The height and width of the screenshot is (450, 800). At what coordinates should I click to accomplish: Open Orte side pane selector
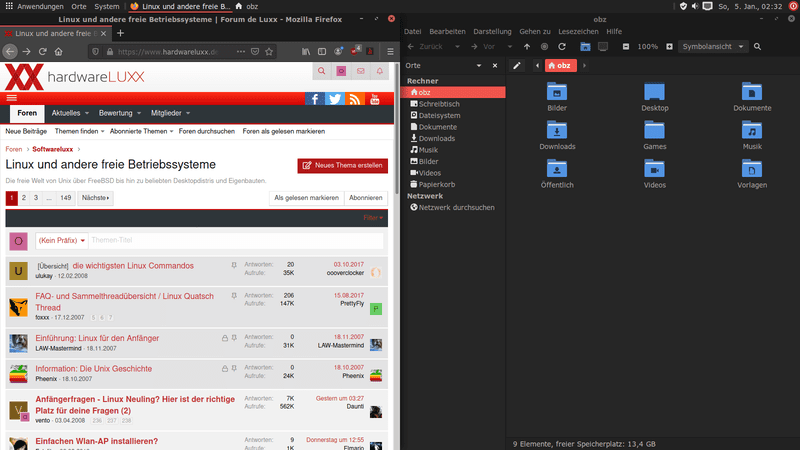tap(443, 65)
